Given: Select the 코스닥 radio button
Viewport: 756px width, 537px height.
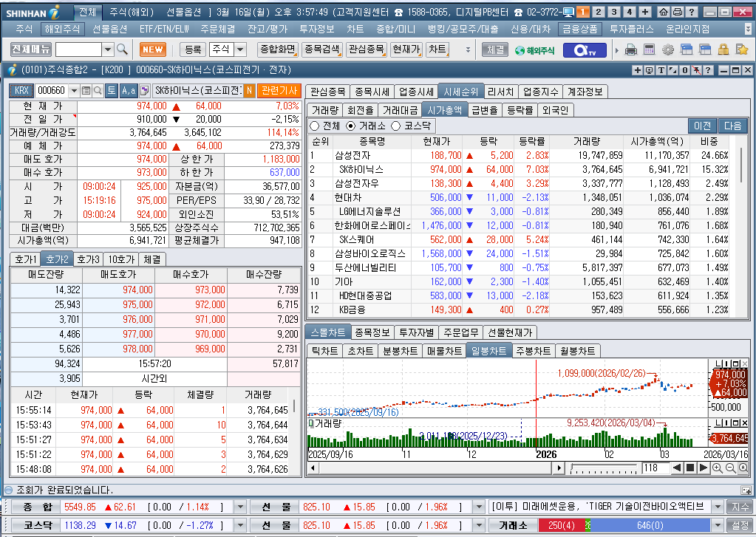Looking at the screenshot, I should [x=396, y=126].
